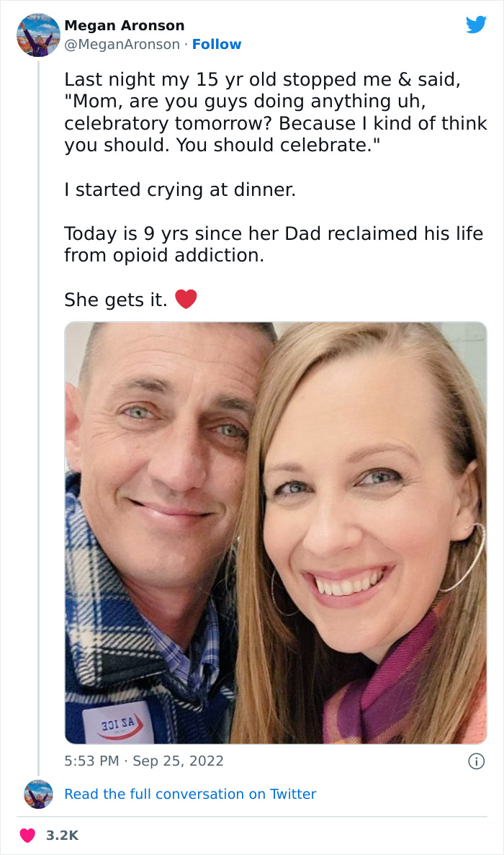The width and height of the screenshot is (504, 855).
Task: Open Twitter via the bird logo
Action: 477,24
